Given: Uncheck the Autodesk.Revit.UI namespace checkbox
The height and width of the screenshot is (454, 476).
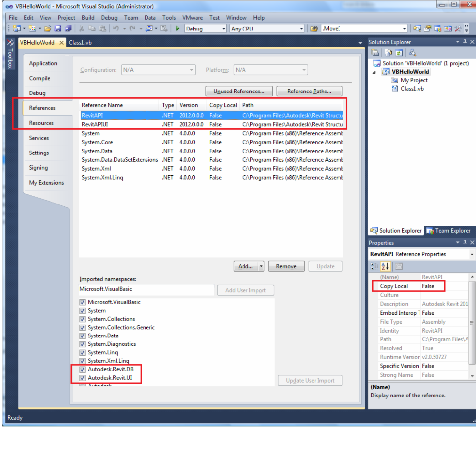Looking at the screenshot, I should pyautogui.click(x=82, y=378).
